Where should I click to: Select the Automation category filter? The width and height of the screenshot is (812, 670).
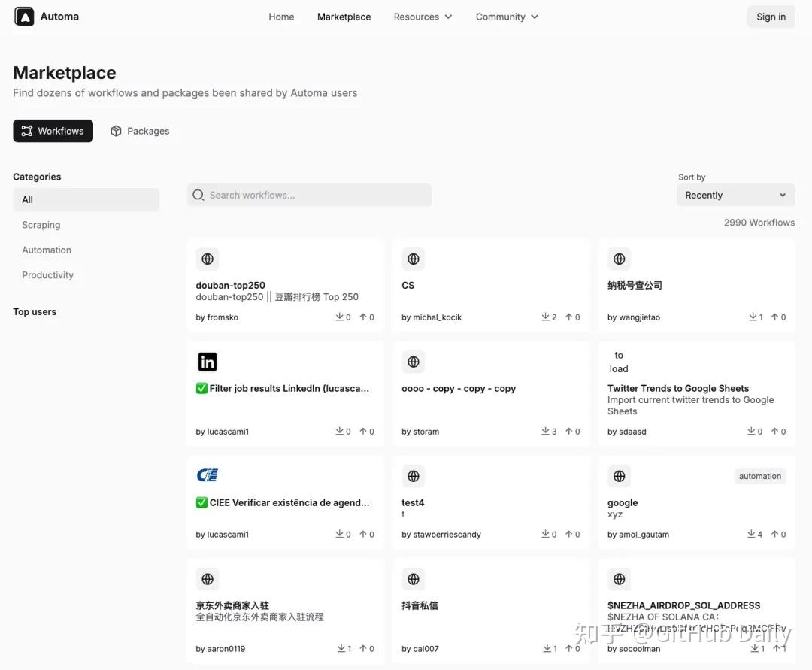click(x=47, y=250)
